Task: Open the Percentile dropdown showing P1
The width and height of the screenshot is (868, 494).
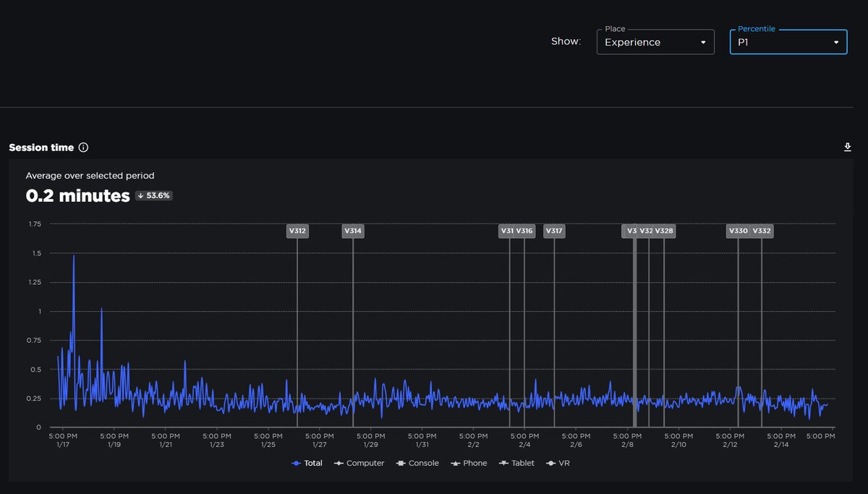Action: 788,42
